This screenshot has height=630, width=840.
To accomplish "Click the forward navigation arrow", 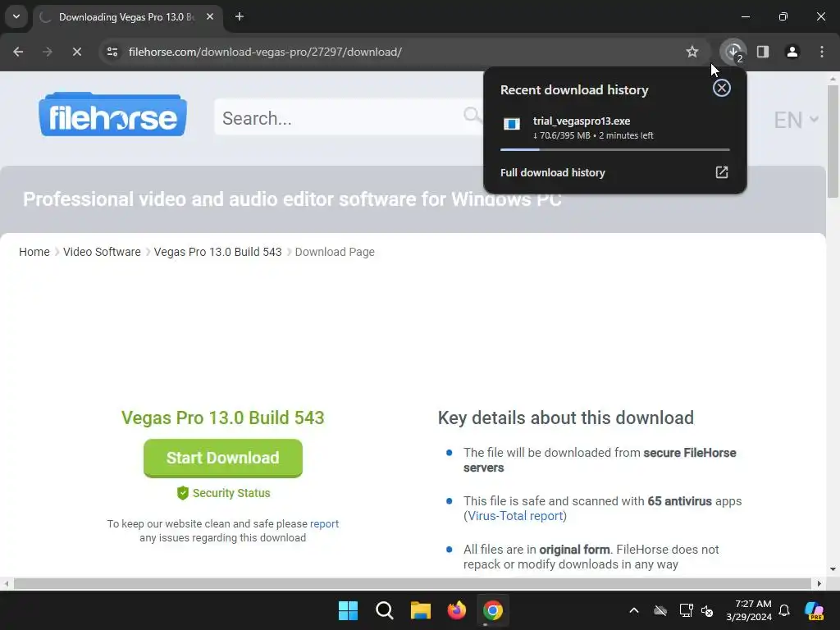I will point(48,52).
